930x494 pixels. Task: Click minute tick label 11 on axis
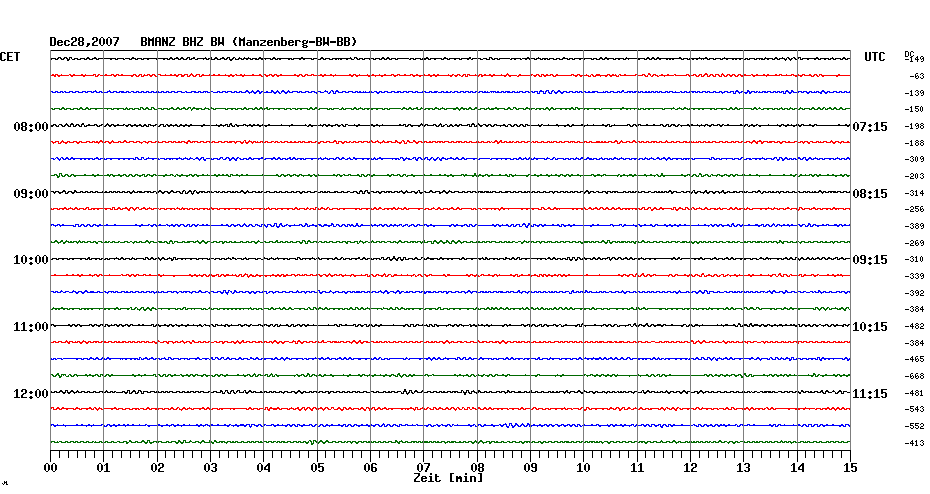coord(637,467)
